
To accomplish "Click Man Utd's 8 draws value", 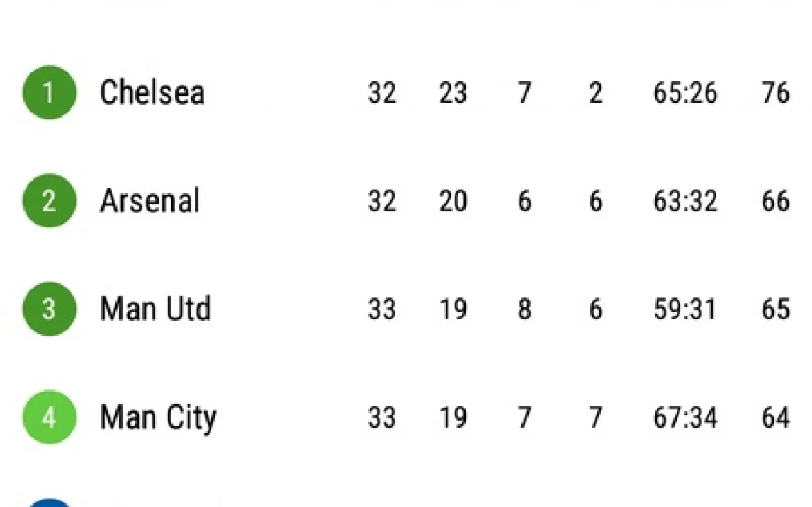I will tap(524, 309).
